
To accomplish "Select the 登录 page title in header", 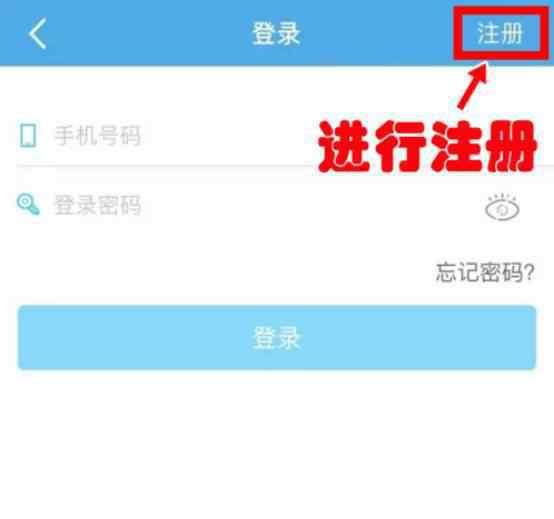I will point(277,34).
